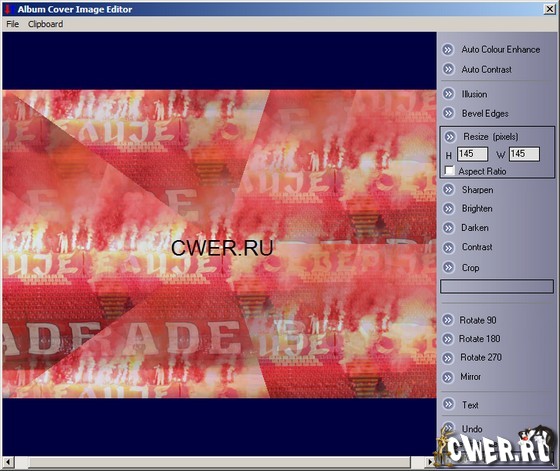Screen dimensions: 560x471
Task: Click the Resize (pixels) arrow icon
Action: pos(450,136)
